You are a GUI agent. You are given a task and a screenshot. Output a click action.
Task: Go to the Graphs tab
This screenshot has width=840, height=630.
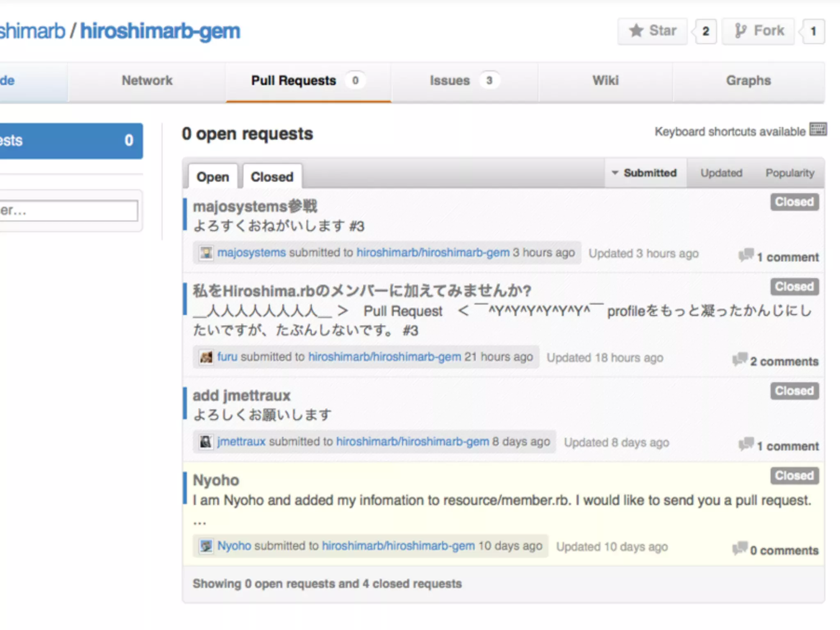(x=748, y=81)
